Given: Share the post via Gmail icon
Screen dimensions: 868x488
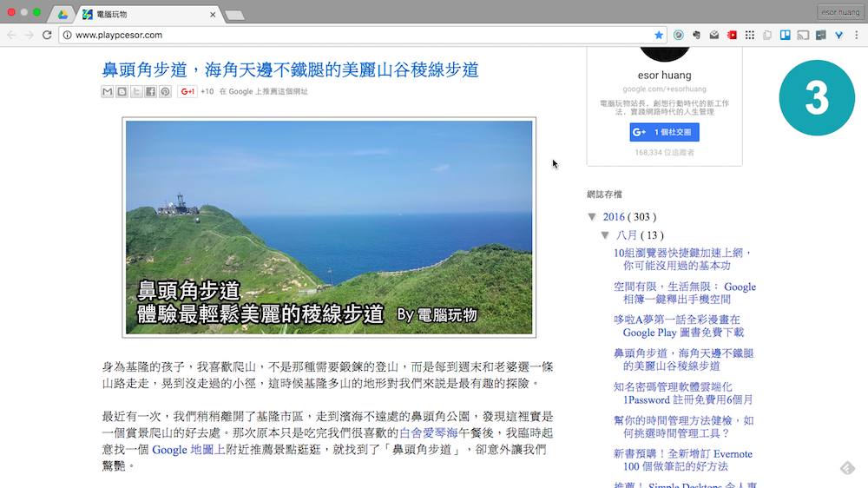Looking at the screenshot, I should [108, 92].
